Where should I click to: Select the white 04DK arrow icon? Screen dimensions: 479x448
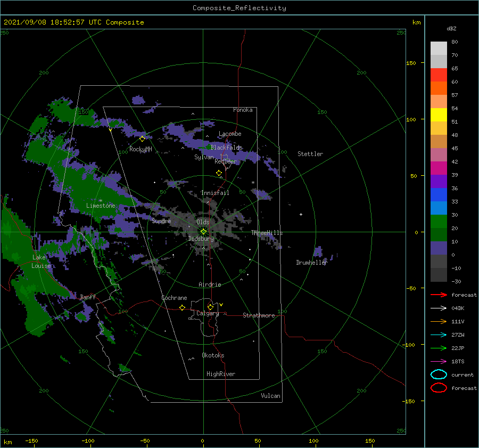[x=439, y=308]
